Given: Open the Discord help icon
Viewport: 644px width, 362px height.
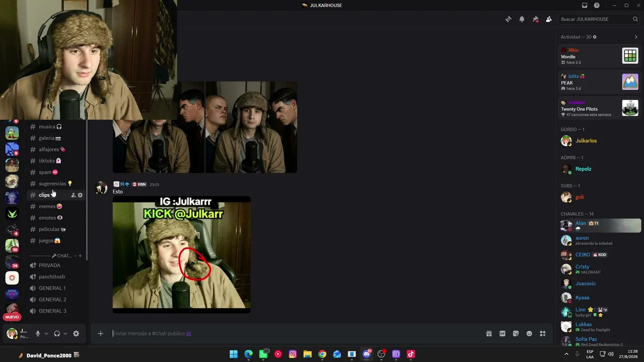Looking at the screenshot, I should [597, 6].
